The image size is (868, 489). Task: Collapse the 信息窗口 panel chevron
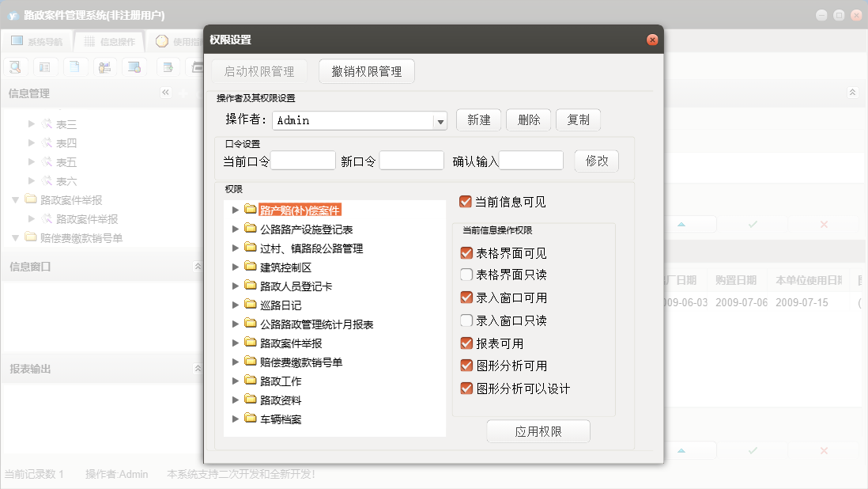click(198, 267)
